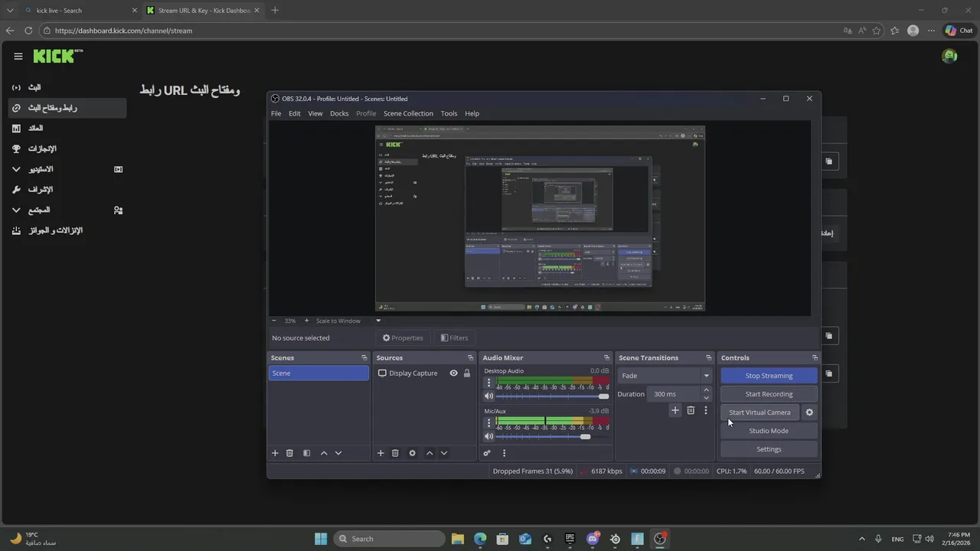980x551 pixels.
Task: Open source properties gear in Sources panel
Action: pyautogui.click(x=412, y=453)
